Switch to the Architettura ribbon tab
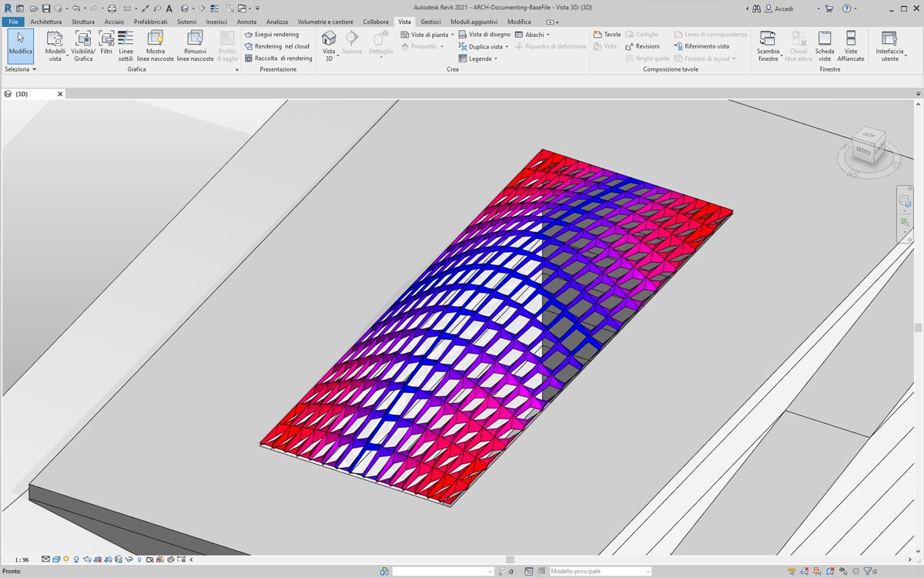The height and width of the screenshot is (578, 924). 46,22
